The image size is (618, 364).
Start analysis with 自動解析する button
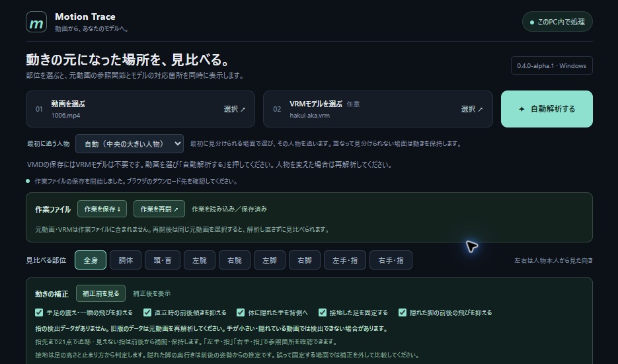click(x=547, y=109)
